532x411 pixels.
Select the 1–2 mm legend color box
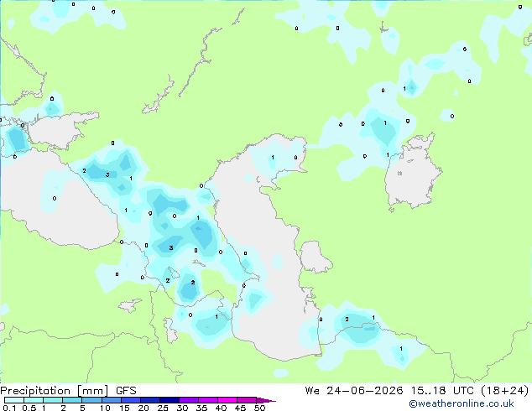53,400
